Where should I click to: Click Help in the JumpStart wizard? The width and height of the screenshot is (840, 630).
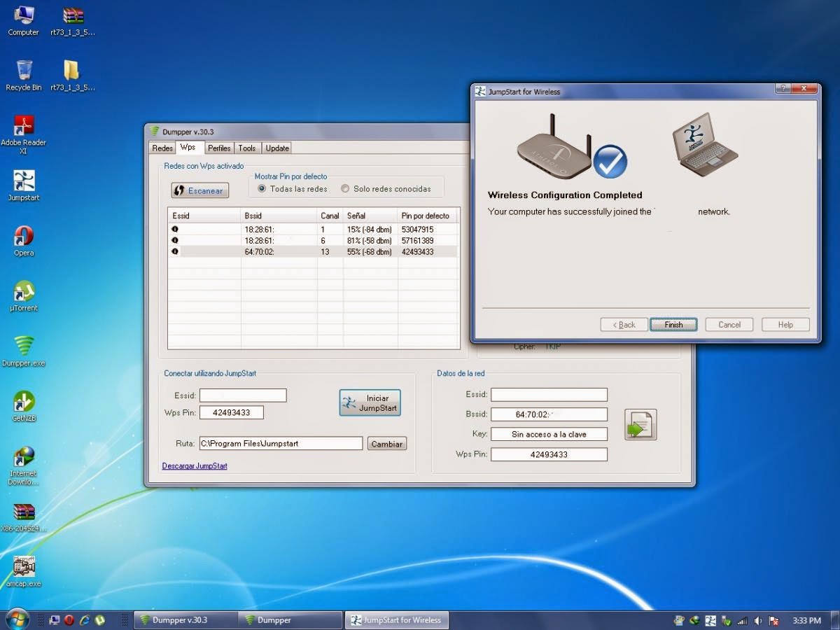[785, 325]
